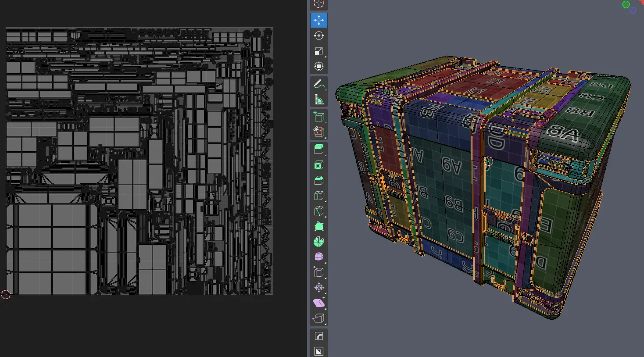Viewport: 644px width, 357px height.
Task: Select the Poly Build tool
Action: coord(319,226)
